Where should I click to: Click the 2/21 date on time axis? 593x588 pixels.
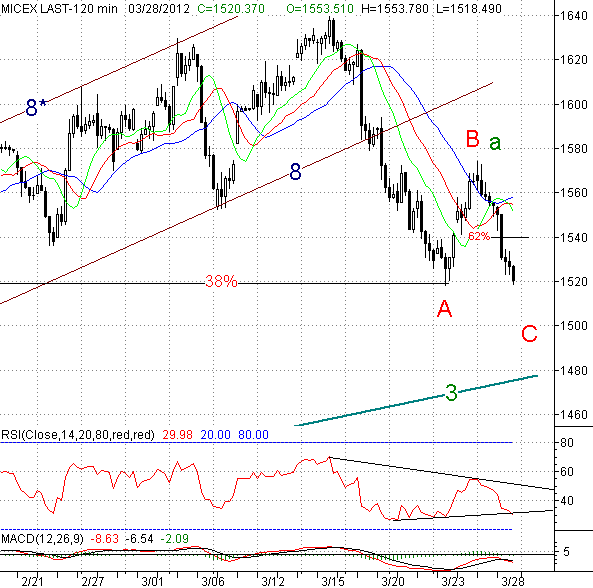[33, 581]
